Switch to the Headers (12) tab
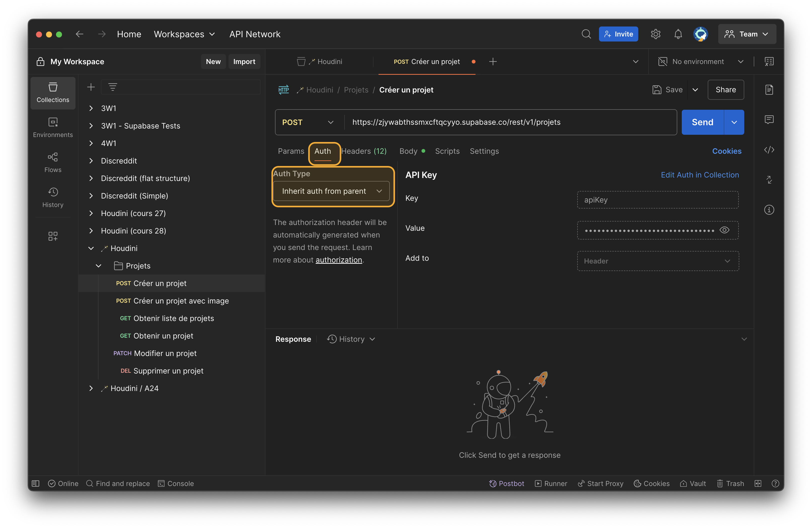This screenshot has height=528, width=812. (364, 151)
